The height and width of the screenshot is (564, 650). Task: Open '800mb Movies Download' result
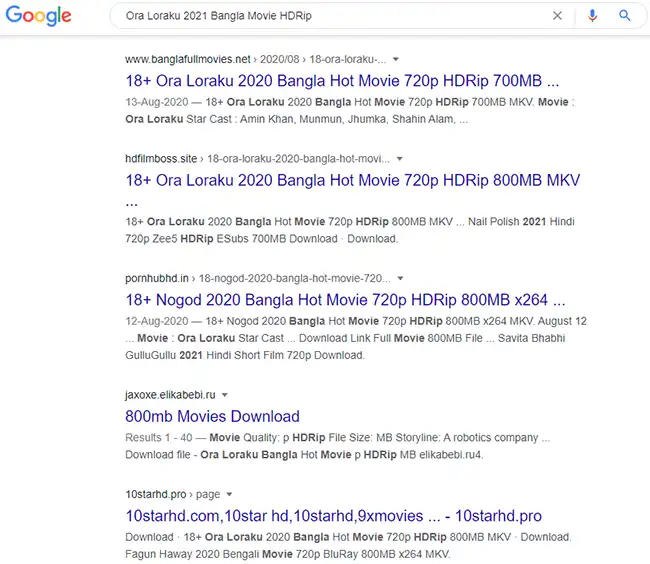tap(212, 416)
